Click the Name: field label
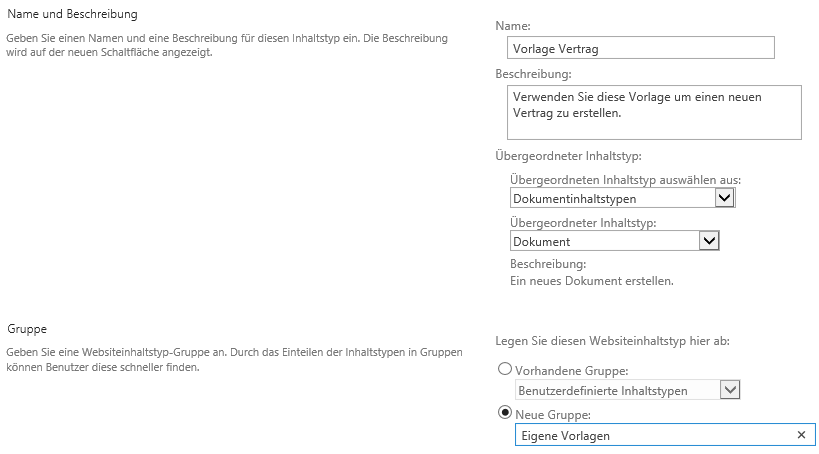 pos(513,25)
